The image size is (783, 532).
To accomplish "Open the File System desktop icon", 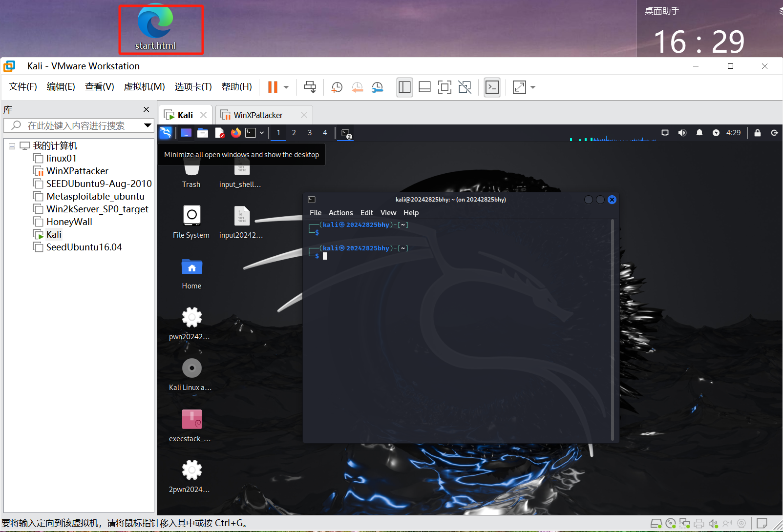I will 191,222.
